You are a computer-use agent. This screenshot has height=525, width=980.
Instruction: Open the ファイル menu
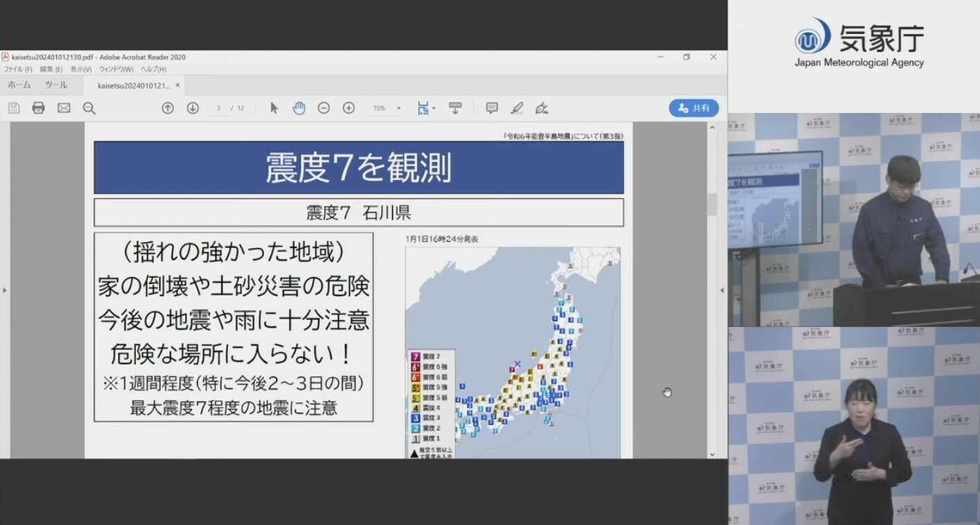[x=17, y=69]
